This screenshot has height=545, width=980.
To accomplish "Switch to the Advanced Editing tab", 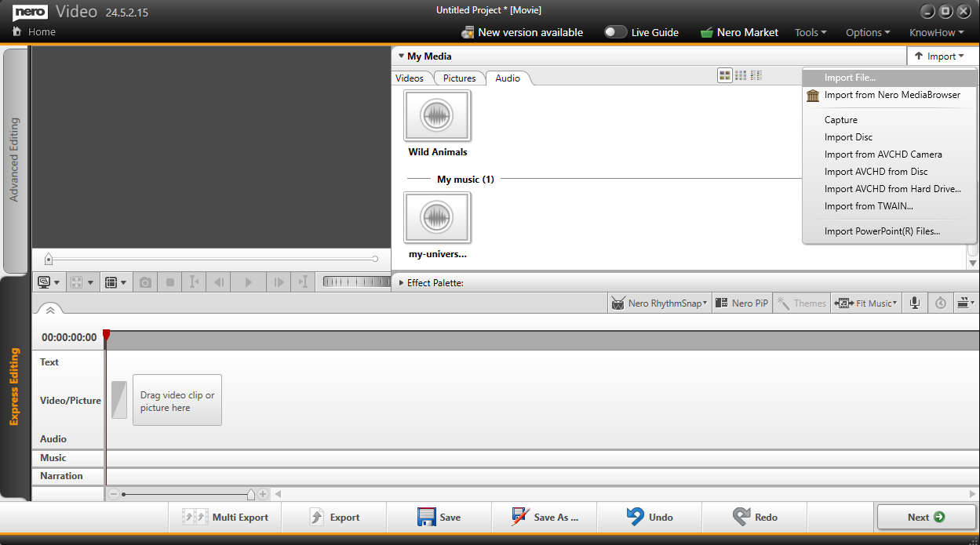I will coord(14,161).
